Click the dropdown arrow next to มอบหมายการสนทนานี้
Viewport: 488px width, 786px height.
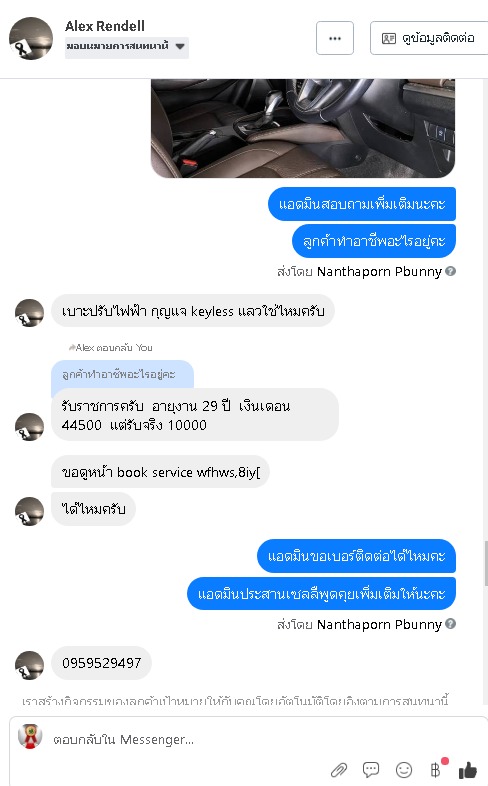pyautogui.click(x=180, y=47)
